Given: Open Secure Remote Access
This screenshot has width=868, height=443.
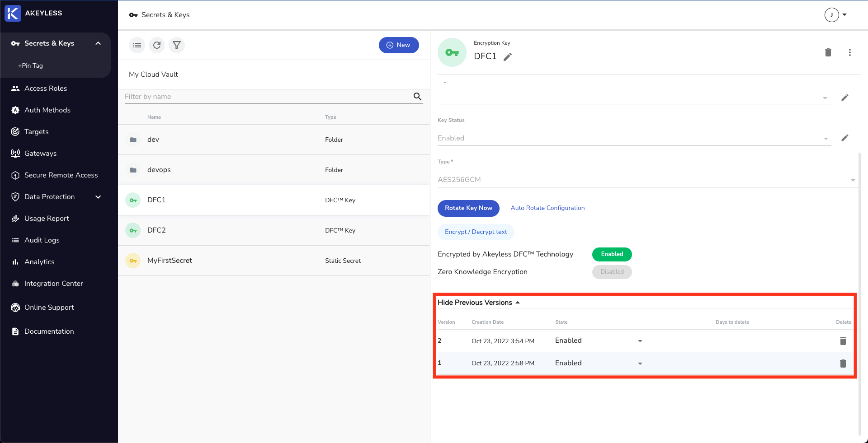Looking at the screenshot, I should pos(61,175).
